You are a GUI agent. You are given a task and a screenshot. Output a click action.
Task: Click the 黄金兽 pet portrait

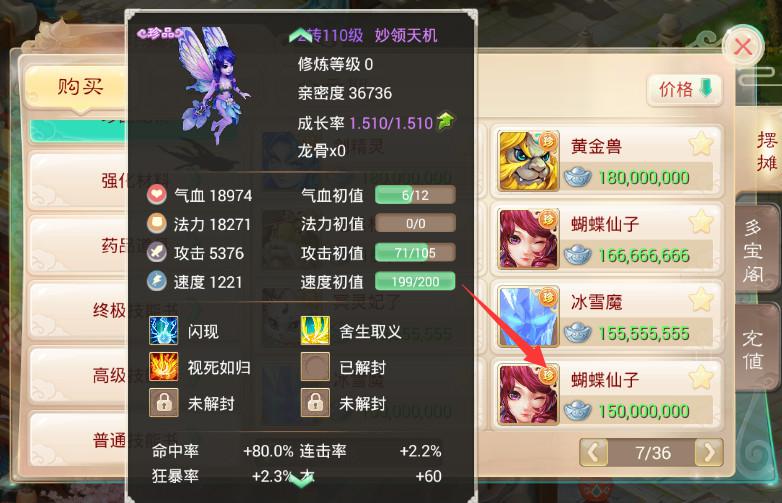coord(529,161)
